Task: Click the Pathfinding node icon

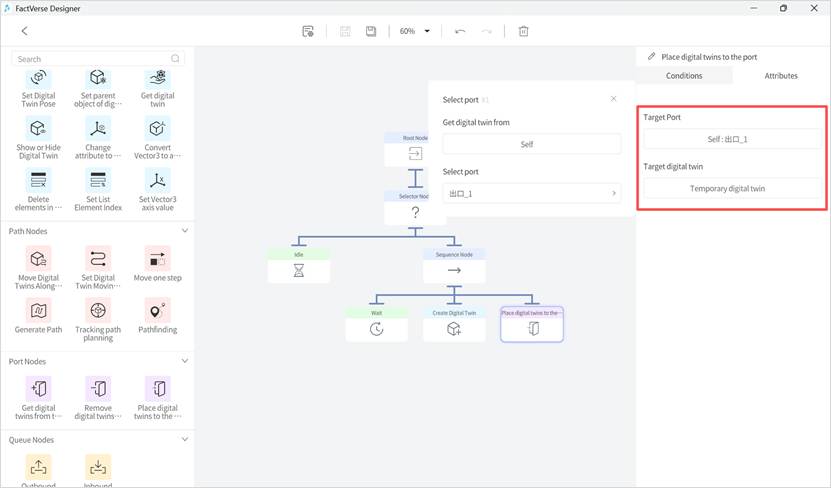Action: [x=157, y=310]
